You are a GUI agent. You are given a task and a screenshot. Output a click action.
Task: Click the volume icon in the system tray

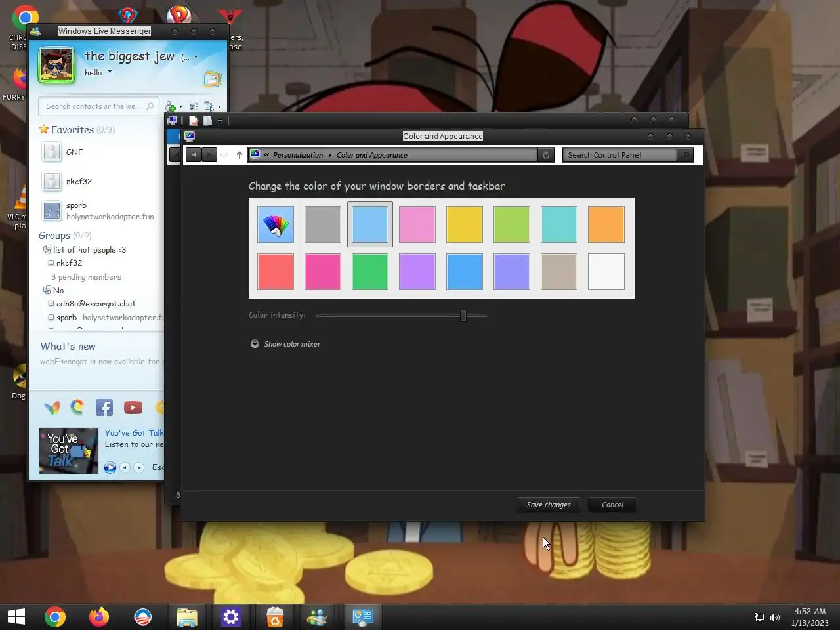coord(775,617)
